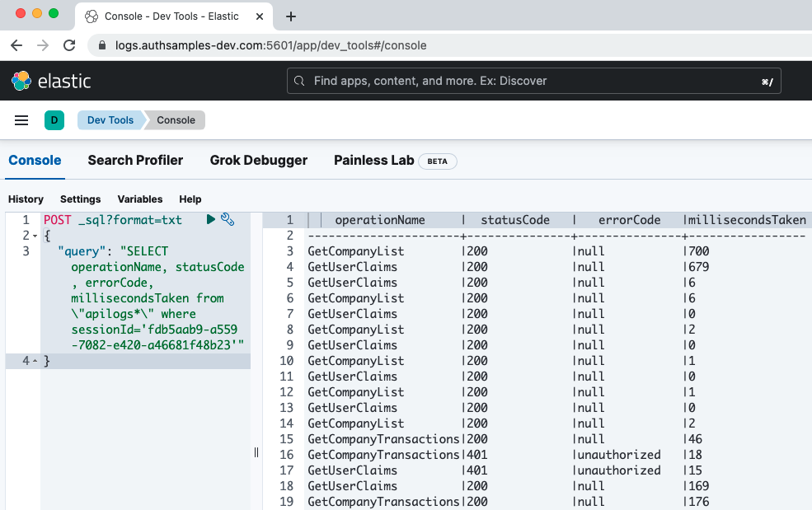Open a new browser tab
Screen dimensions: 812x510
click(x=291, y=16)
